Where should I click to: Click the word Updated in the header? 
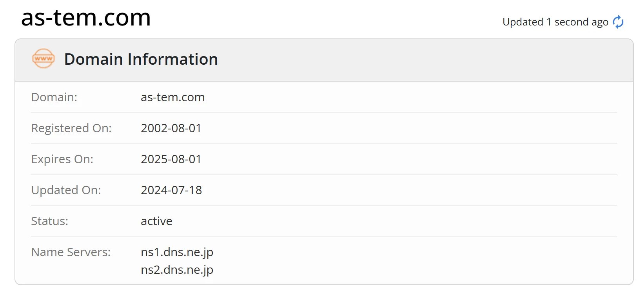point(523,22)
